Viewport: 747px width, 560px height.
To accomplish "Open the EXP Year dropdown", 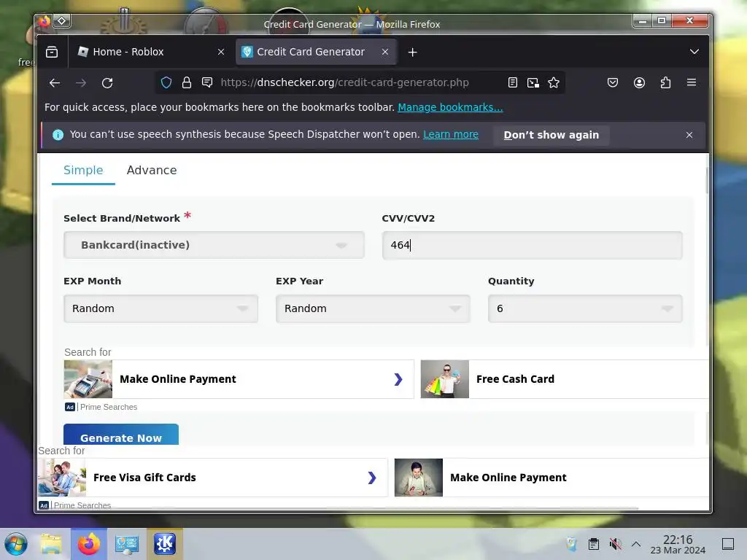I will [373, 308].
